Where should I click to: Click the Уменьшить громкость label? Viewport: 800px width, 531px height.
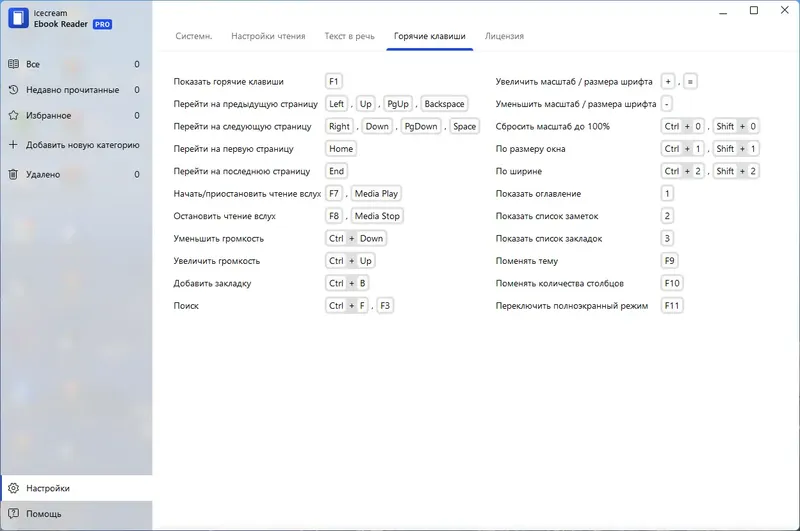[218, 239]
